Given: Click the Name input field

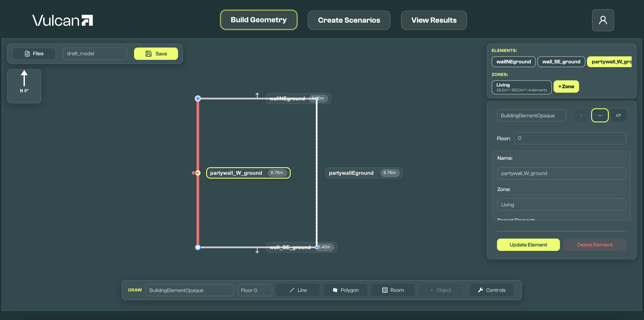Looking at the screenshot, I should (x=561, y=173).
